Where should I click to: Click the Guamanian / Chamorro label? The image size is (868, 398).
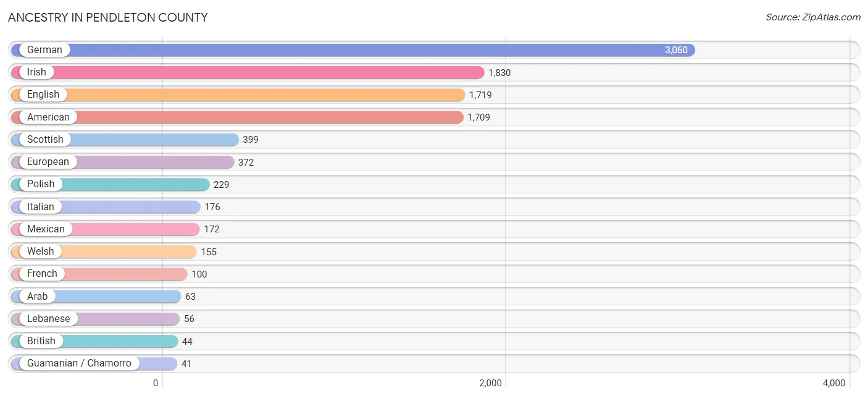pyautogui.click(x=79, y=363)
